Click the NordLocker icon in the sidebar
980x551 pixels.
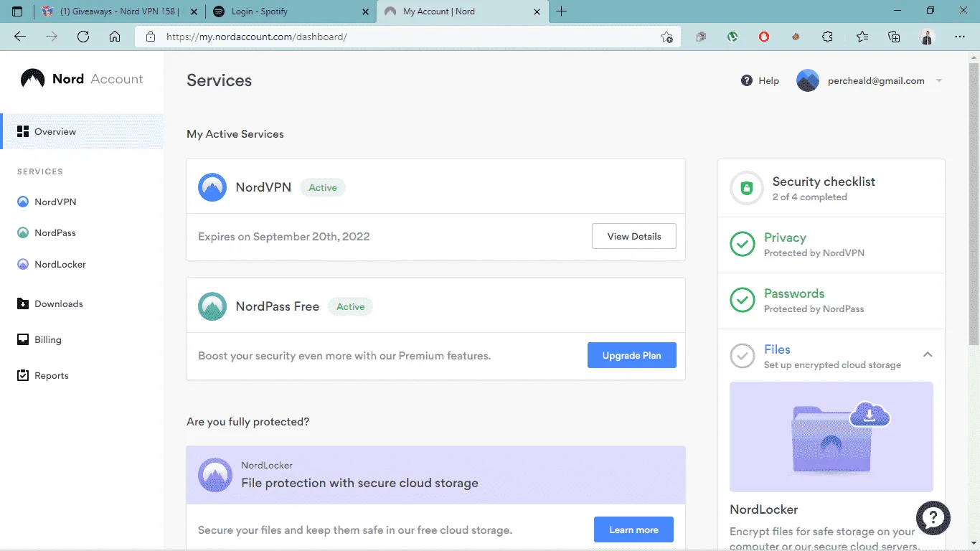coord(23,265)
